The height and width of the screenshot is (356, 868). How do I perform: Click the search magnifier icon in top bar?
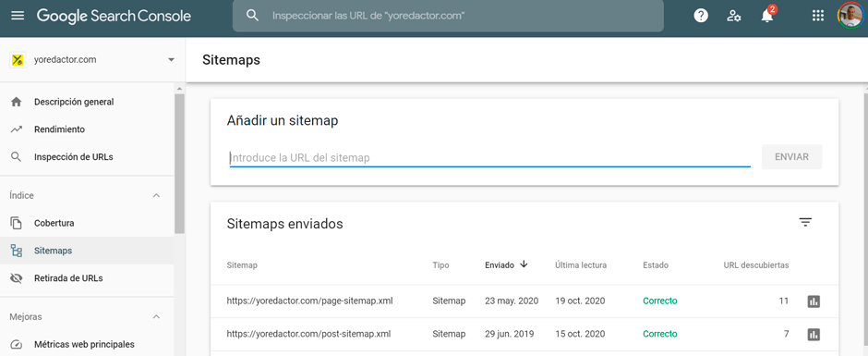pyautogui.click(x=252, y=16)
